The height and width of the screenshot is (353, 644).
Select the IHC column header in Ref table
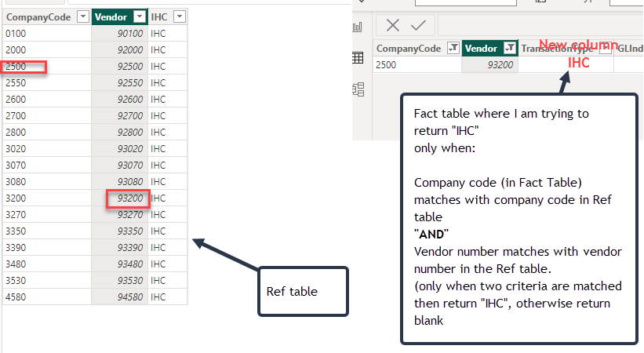tap(168, 16)
